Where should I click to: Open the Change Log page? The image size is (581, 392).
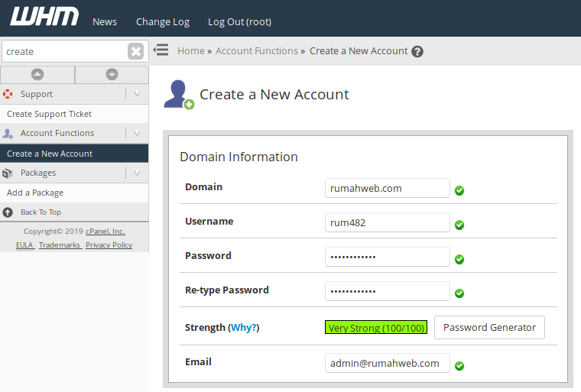click(163, 22)
